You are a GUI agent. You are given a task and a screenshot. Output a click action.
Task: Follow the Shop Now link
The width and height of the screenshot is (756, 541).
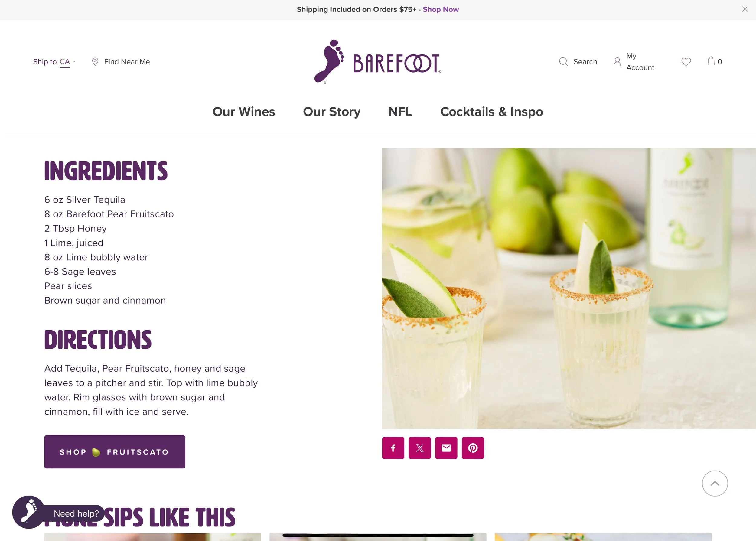coord(441,9)
